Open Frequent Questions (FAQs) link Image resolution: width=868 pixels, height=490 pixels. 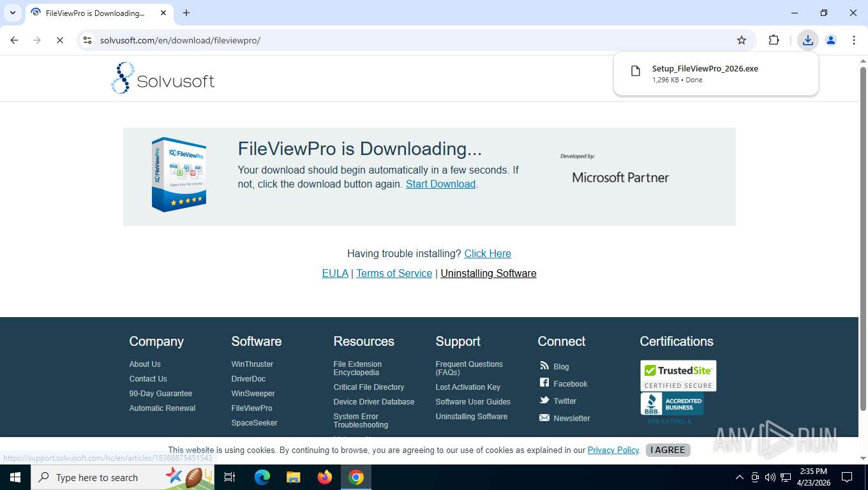click(x=469, y=368)
